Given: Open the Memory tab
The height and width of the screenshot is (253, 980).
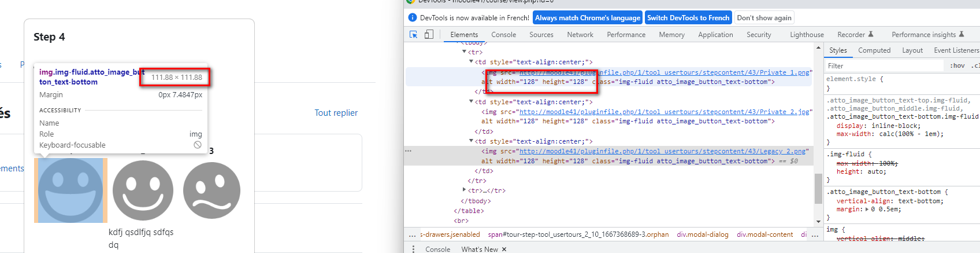Looking at the screenshot, I should pos(671,35).
